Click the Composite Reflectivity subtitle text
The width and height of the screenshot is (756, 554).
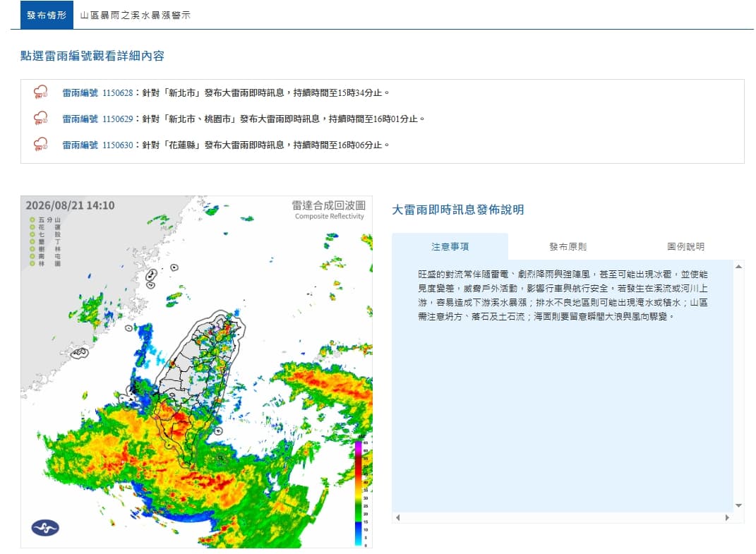coord(330,217)
